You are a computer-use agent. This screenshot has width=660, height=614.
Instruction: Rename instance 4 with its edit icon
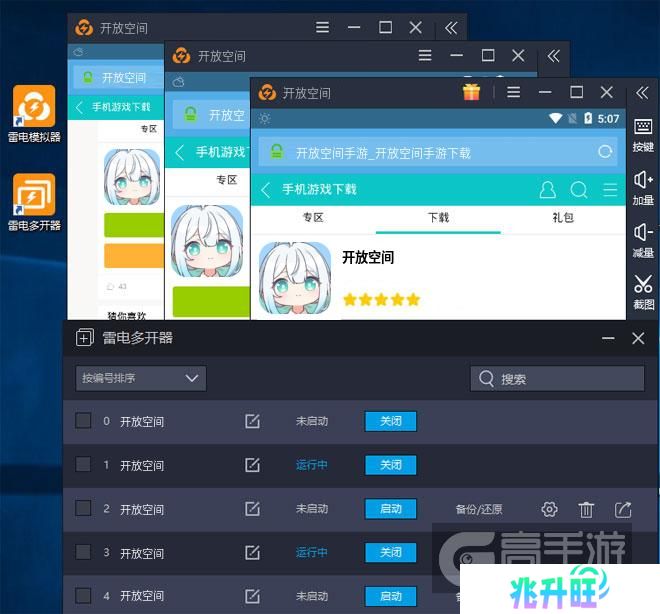click(252, 596)
